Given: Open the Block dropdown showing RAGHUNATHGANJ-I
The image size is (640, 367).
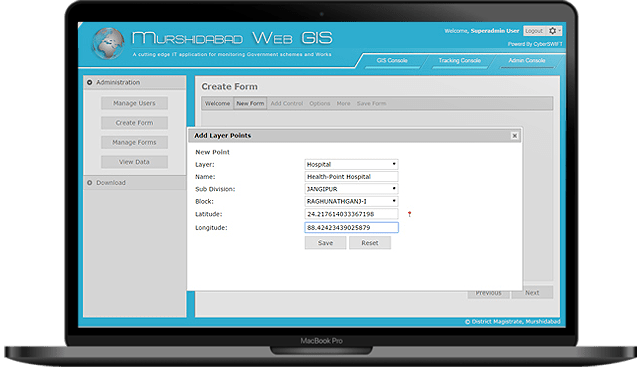Looking at the screenshot, I should [351, 201].
